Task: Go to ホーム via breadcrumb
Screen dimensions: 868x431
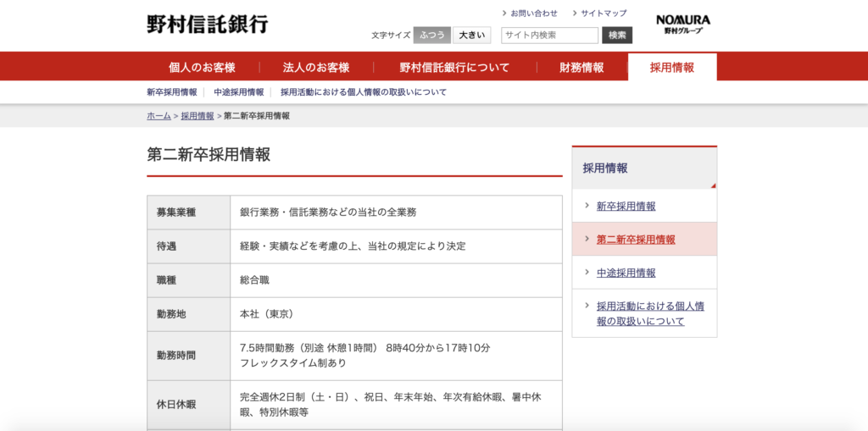Action: tap(159, 116)
